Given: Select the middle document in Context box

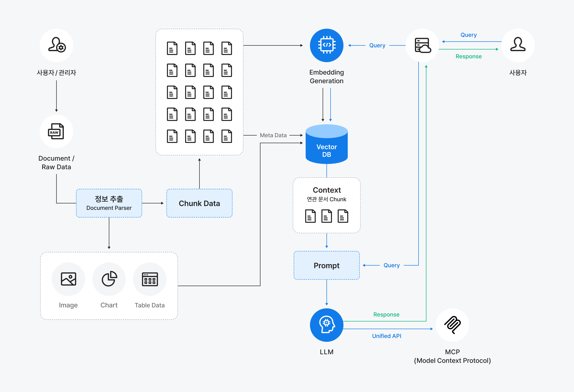Looking at the screenshot, I should 326,216.
